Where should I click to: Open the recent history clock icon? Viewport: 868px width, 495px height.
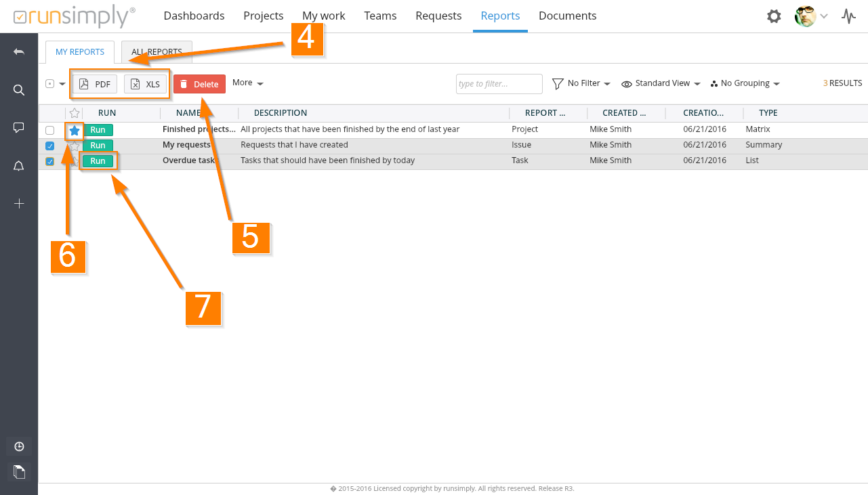[19, 446]
